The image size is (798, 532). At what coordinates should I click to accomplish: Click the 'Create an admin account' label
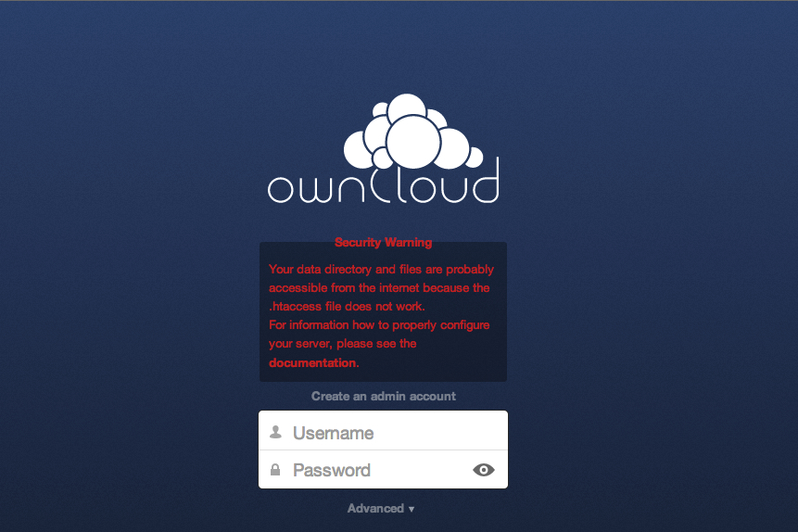coord(383,396)
